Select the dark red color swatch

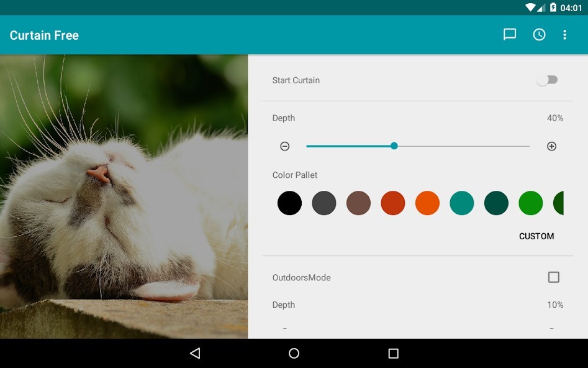click(393, 203)
